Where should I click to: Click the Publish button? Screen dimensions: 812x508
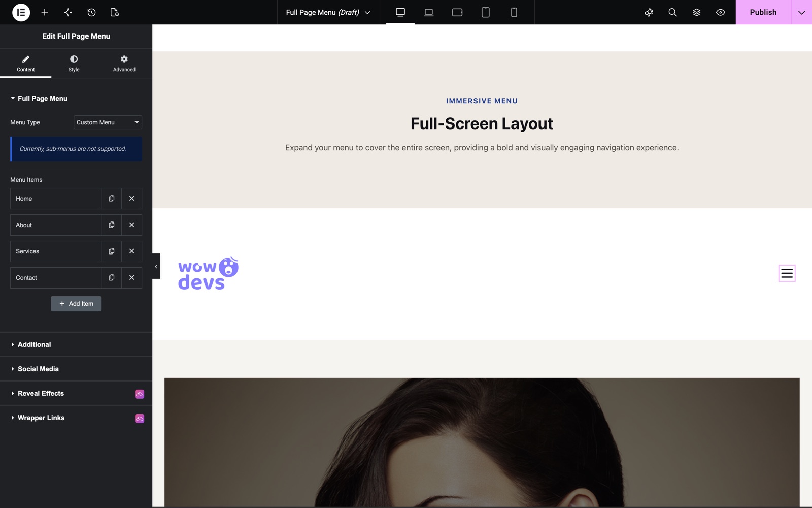[x=763, y=12]
